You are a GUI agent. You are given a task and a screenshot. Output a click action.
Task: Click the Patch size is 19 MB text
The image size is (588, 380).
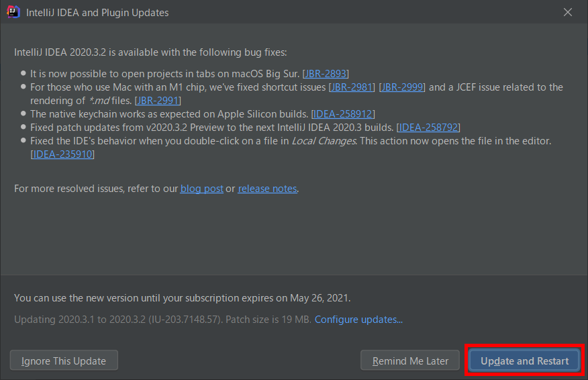pyautogui.click(x=268, y=319)
